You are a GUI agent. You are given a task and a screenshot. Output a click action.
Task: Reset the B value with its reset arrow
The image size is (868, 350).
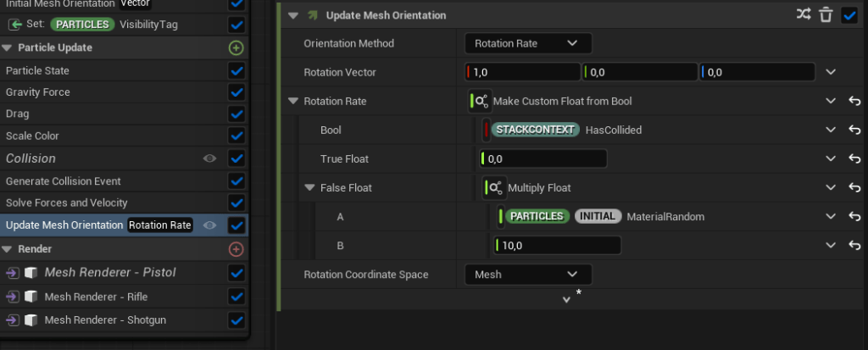pos(854,246)
